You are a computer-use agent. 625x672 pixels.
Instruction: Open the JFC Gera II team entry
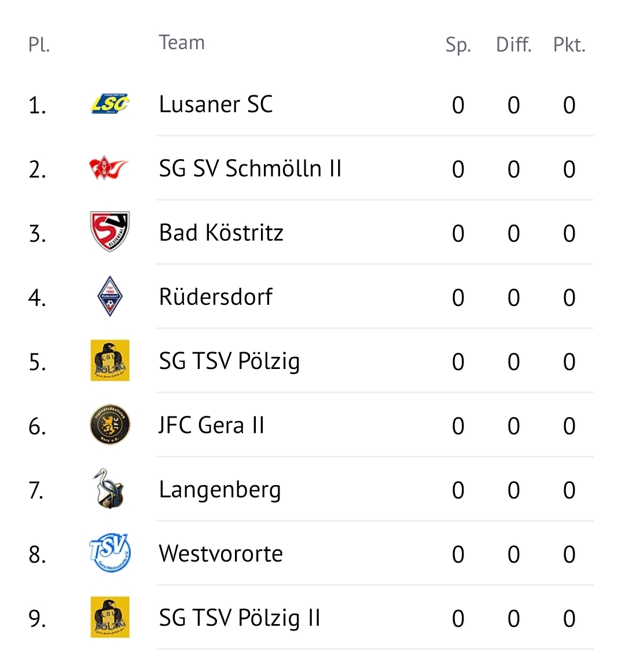(x=211, y=425)
